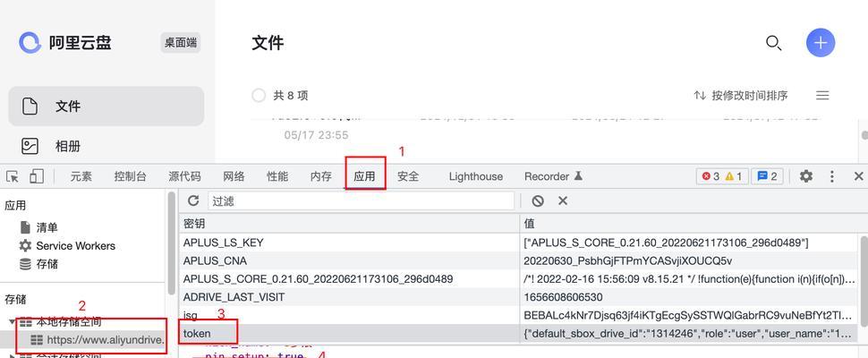Switch to the Lighthouse tab

pos(476,176)
